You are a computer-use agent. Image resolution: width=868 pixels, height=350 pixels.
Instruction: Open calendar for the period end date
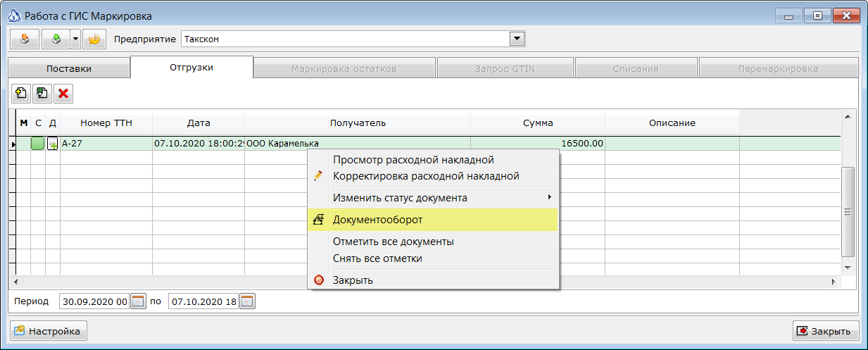247,301
